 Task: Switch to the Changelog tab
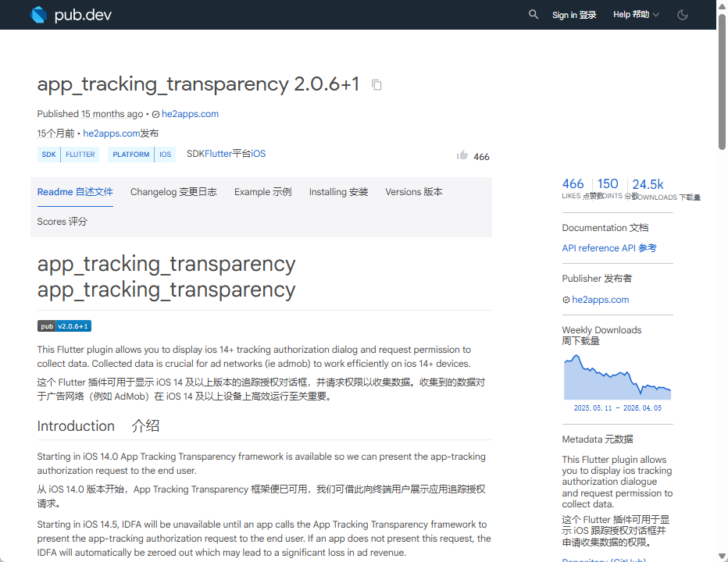click(173, 192)
